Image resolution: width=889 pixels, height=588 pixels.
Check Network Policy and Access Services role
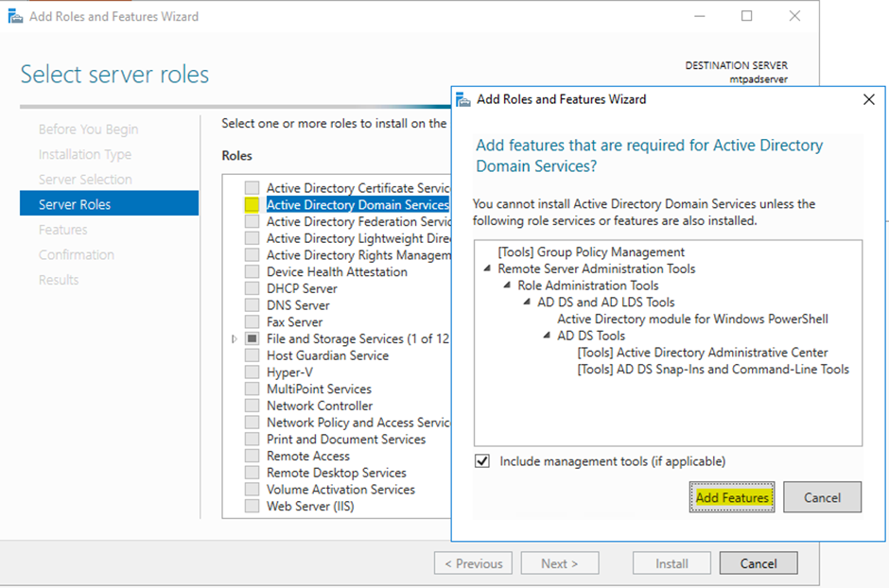pos(252,422)
